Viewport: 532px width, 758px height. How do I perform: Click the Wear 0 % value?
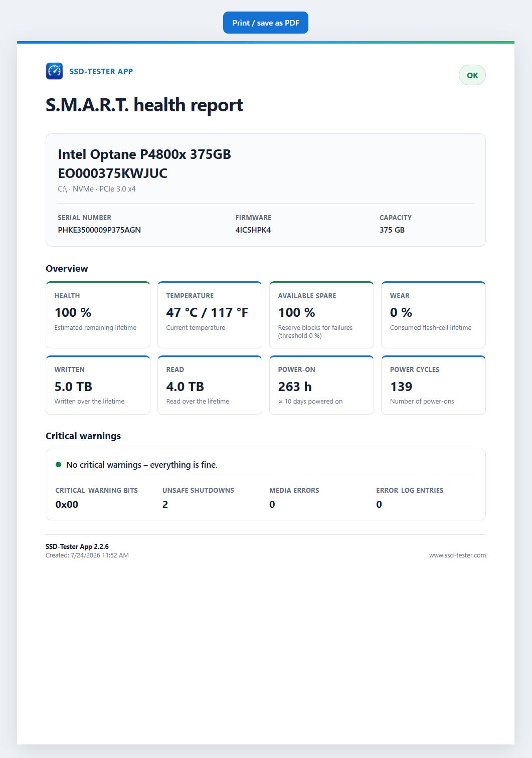click(x=401, y=312)
